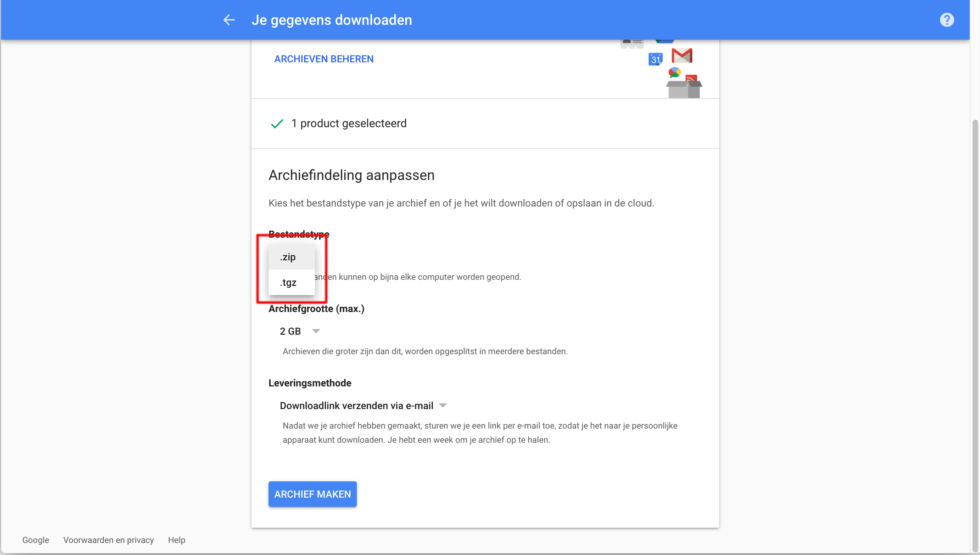980x555 pixels.
Task: Open the help question mark icon
Action: coord(946,20)
